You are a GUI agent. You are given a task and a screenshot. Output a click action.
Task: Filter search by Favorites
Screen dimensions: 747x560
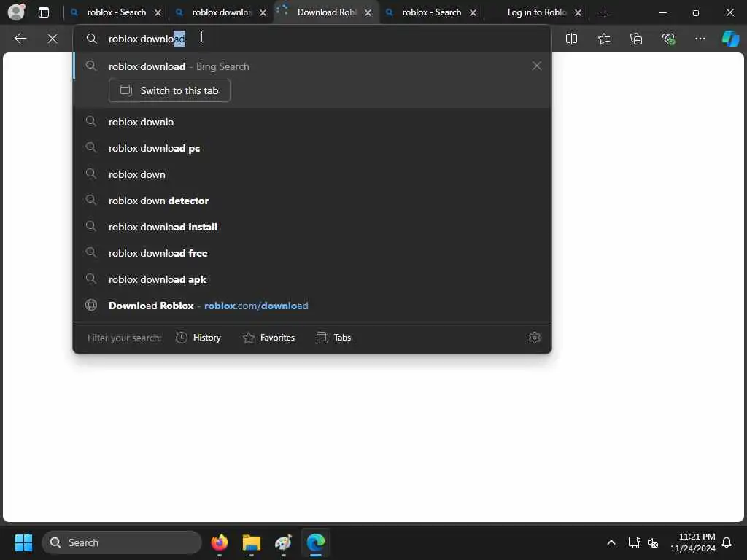coord(268,338)
